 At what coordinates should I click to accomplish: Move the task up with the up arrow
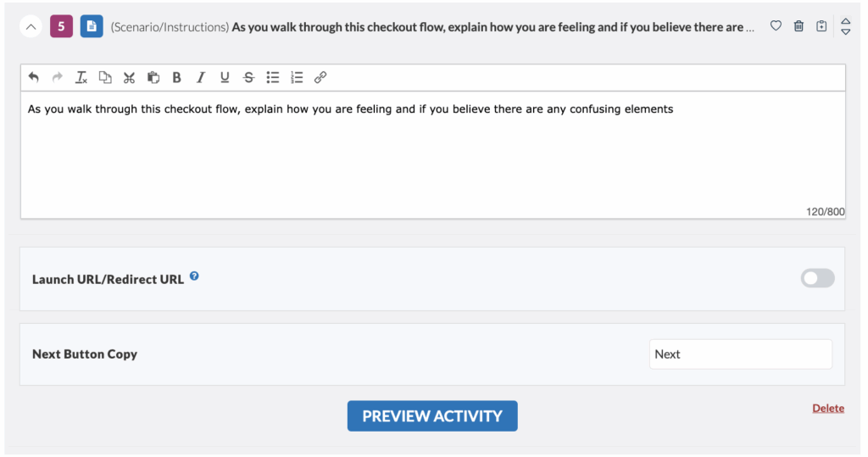point(845,21)
